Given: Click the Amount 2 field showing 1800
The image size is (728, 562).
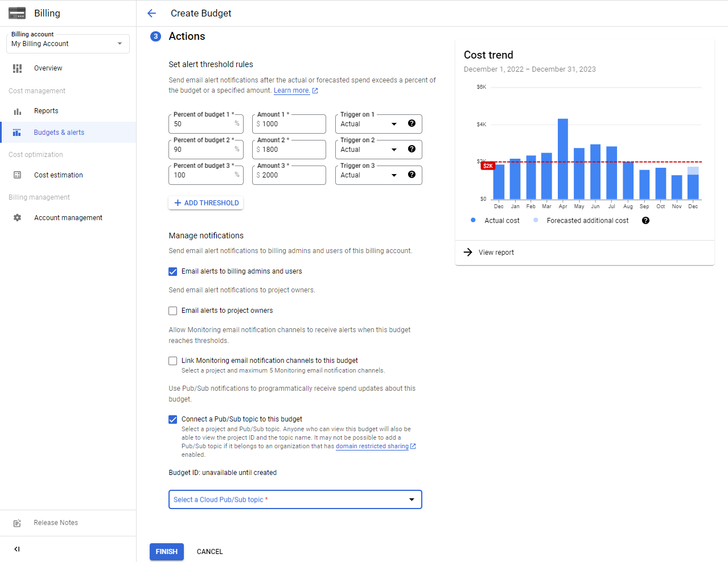Looking at the screenshot, I should pos(289,150).
